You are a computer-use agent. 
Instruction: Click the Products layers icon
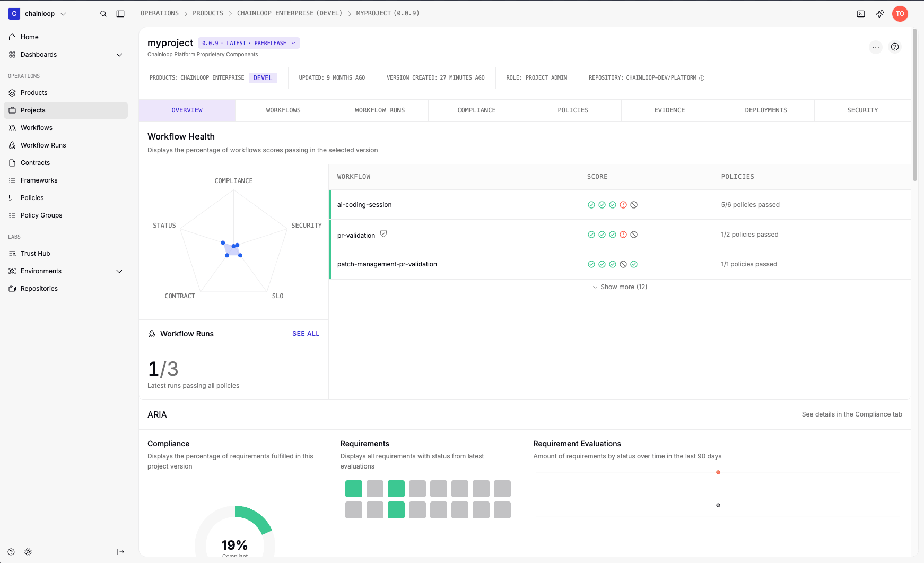coord(12,93)
